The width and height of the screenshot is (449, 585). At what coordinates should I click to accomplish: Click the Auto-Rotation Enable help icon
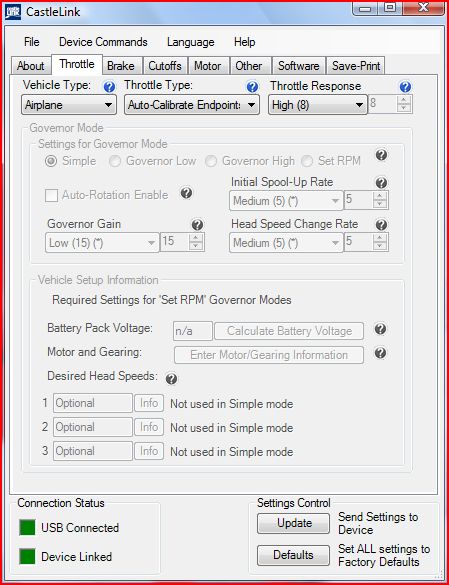click(187, 193)
